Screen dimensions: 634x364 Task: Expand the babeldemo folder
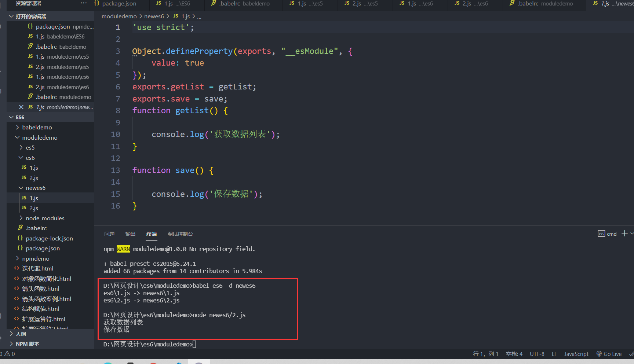50,127
